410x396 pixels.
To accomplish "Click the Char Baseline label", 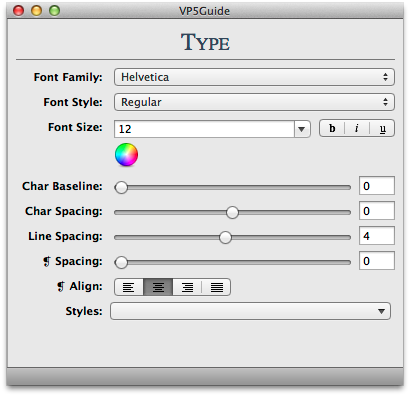I will click(62, 186).
